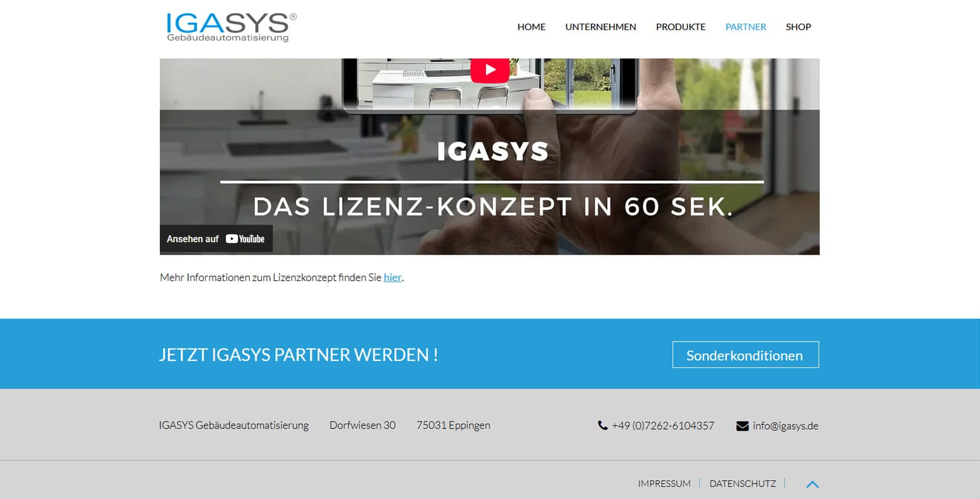Open the HOME menu item
Image resolution: width=980 pixels, height=499 pixels.
(x=531, y=27)
